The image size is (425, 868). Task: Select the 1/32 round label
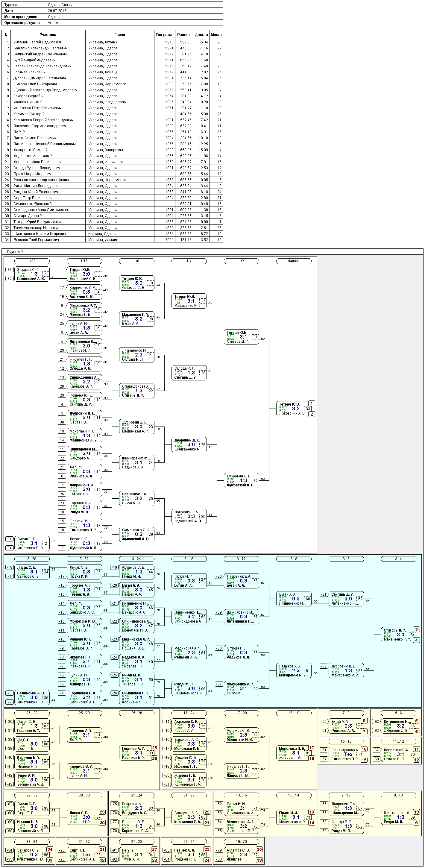tap(32, 261)
